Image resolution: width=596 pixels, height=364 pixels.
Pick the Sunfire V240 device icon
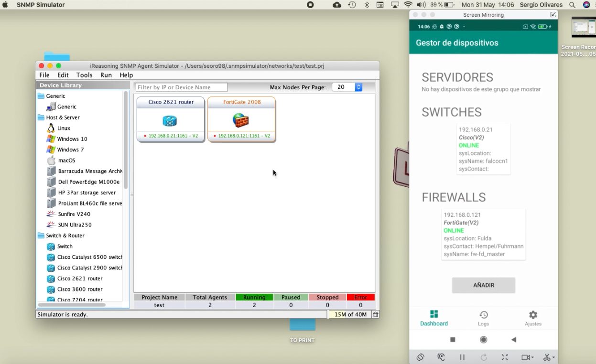[51, 214]
